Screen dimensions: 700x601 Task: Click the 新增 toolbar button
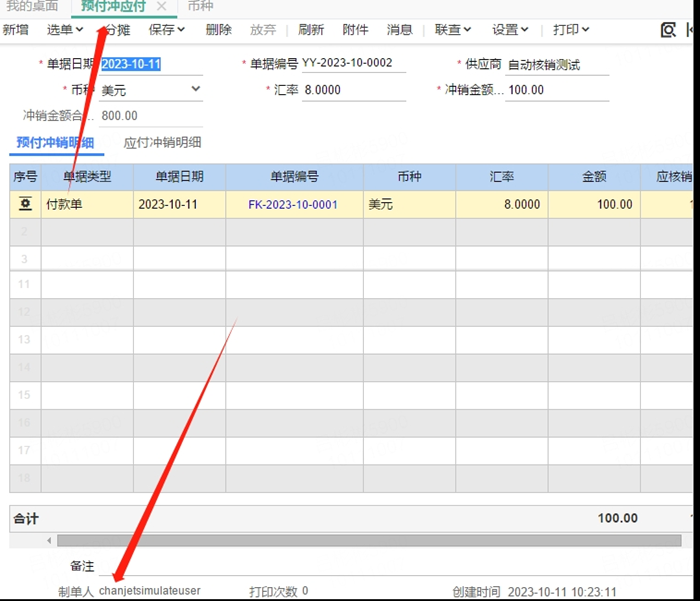pos(16,29)
